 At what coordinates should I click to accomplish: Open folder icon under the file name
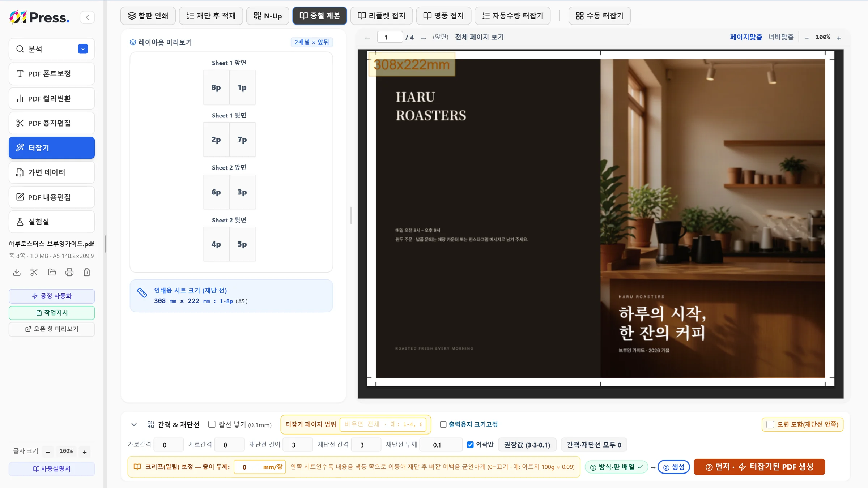click(52, 272)
